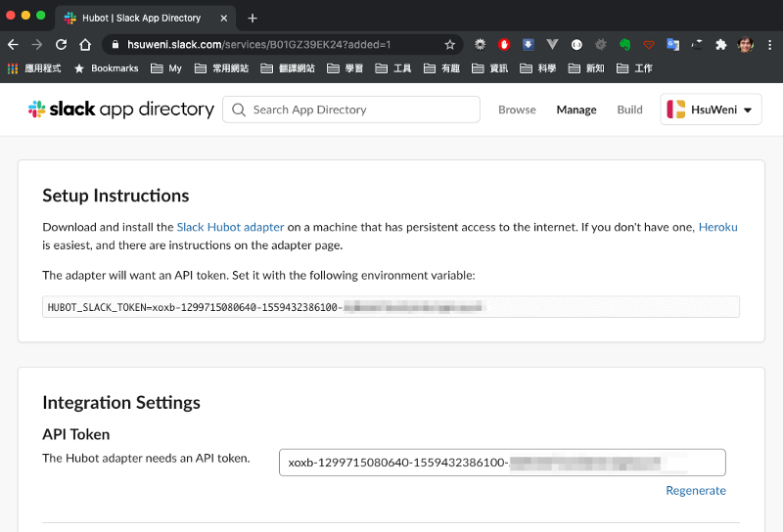The image size is (783, 532).
Task: Open the Extensions puzzle piece menu
Action: [720, 45]
